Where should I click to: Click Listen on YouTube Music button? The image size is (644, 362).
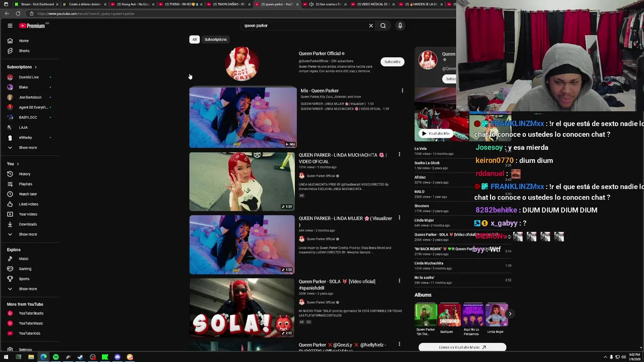(462, 347)
